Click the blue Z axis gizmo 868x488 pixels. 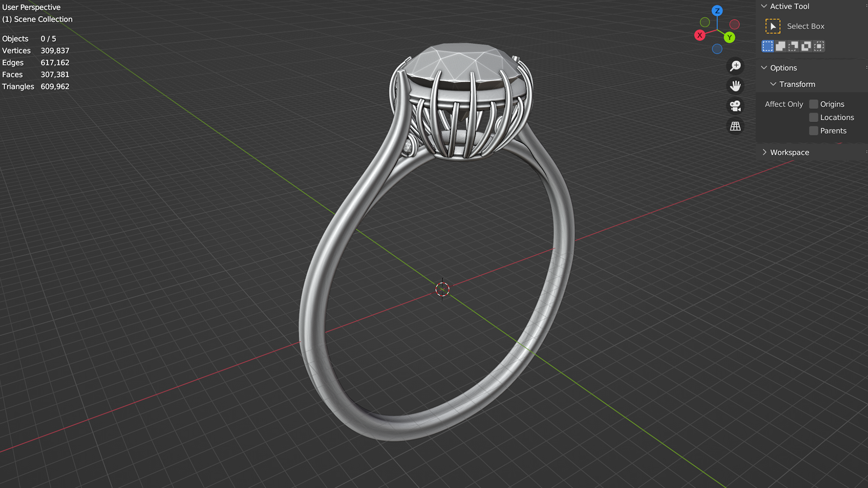click(x=717, y=11)
